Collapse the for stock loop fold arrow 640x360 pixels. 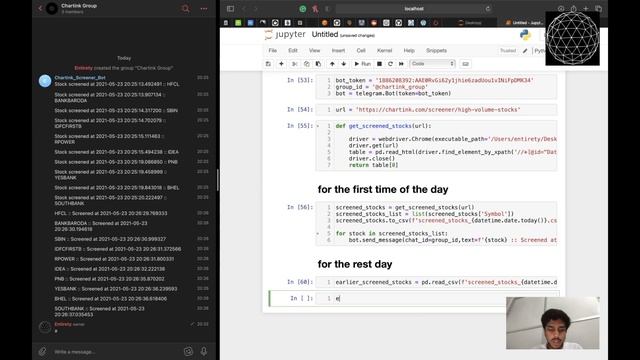click(318, 234)
